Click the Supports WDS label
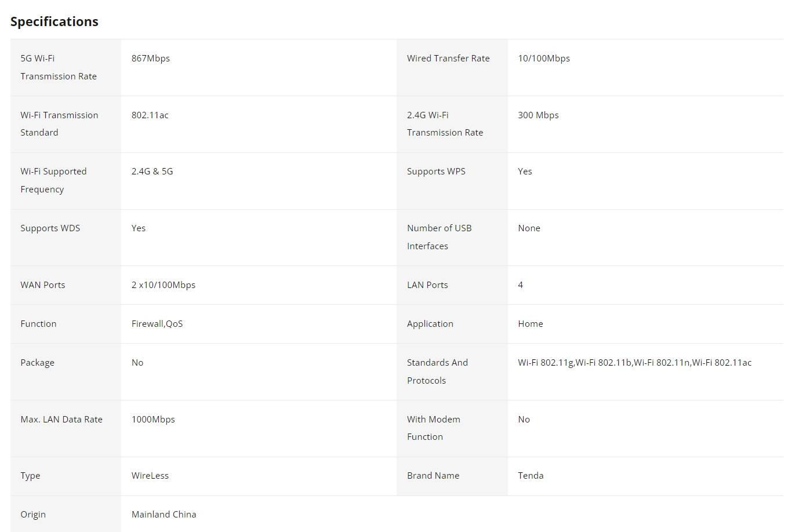 50,228
